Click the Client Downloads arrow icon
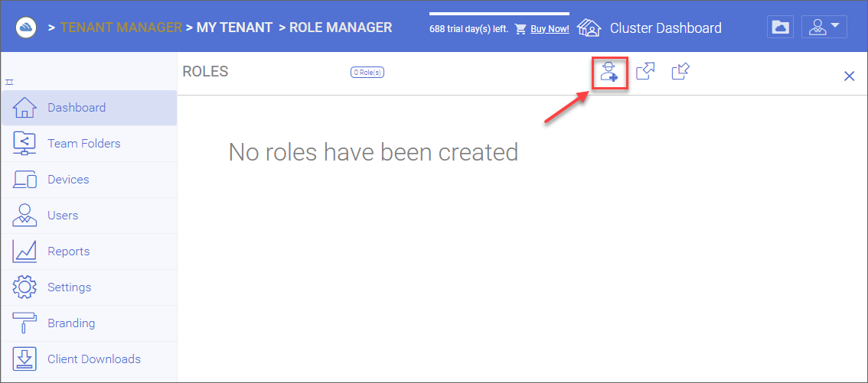 (x=24, y=359)
